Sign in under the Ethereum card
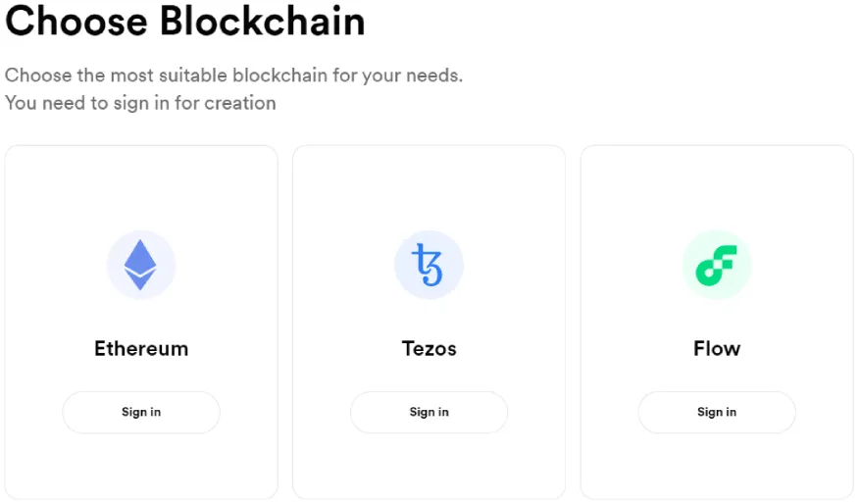This screenshot has height=504, width=860. tap(141, 413)
